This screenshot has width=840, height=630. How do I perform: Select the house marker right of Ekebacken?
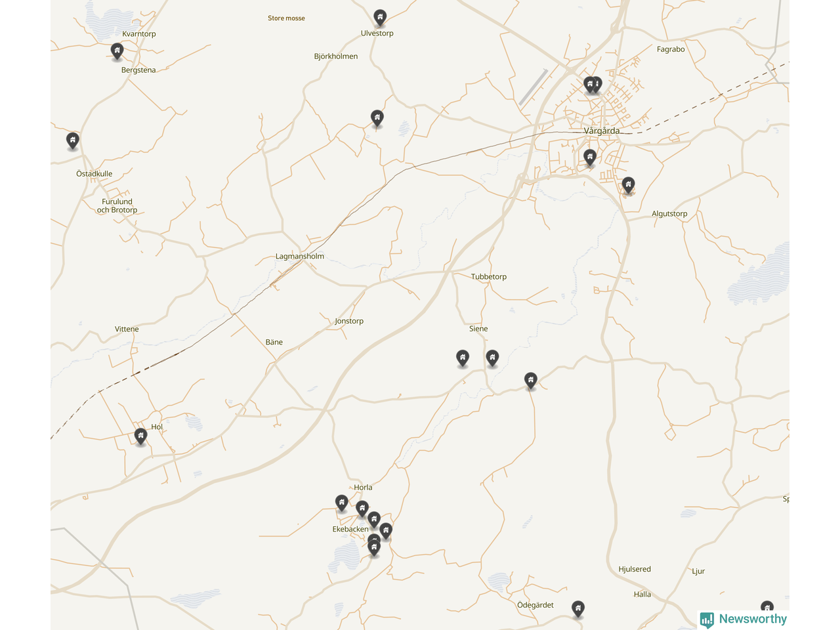click(x=386, y=531)
